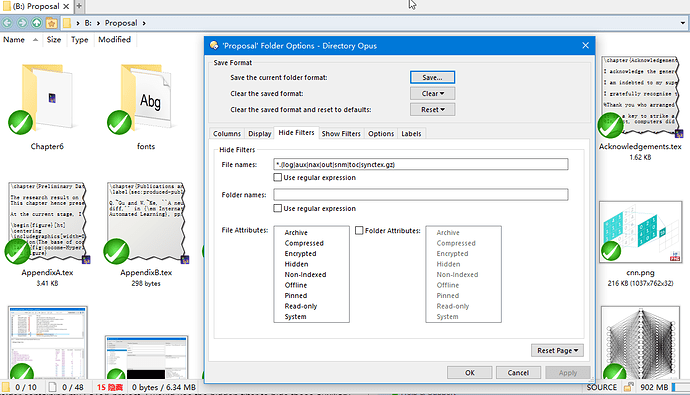Open the Favorites star icon
This screenshot has height=395, width=690.
[51, 23]
